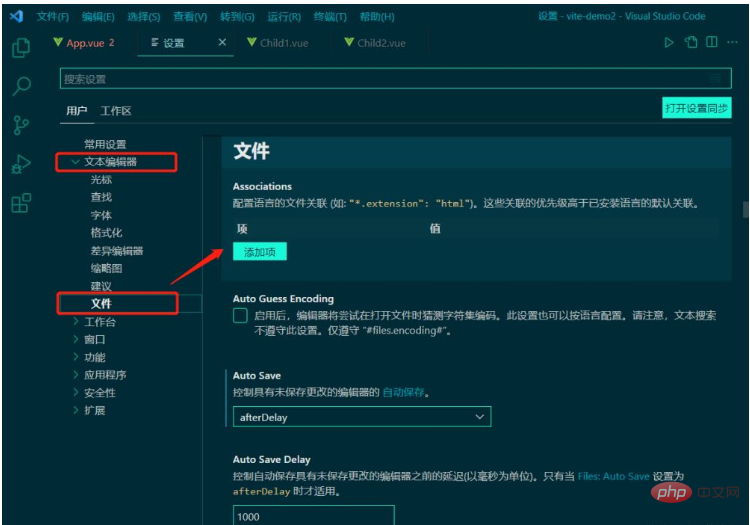Select 光标 in the settings tree
Viewport: 750px width, 525px height.
(x=101, y=180)
